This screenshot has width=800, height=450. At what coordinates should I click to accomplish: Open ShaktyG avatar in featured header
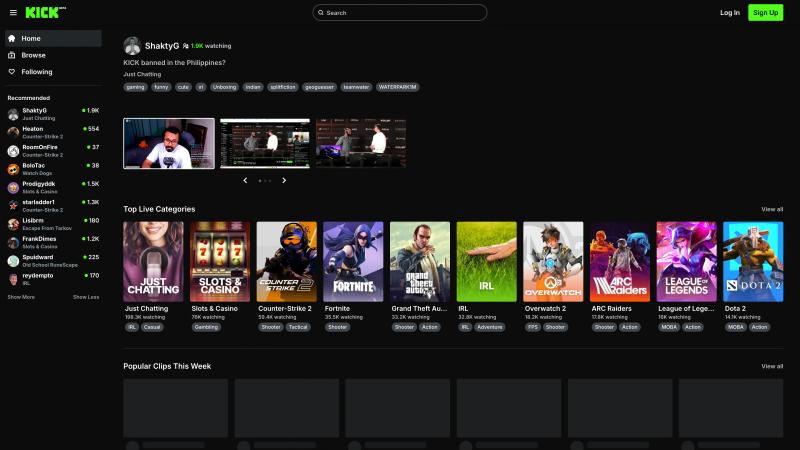[x=132, y=46]
